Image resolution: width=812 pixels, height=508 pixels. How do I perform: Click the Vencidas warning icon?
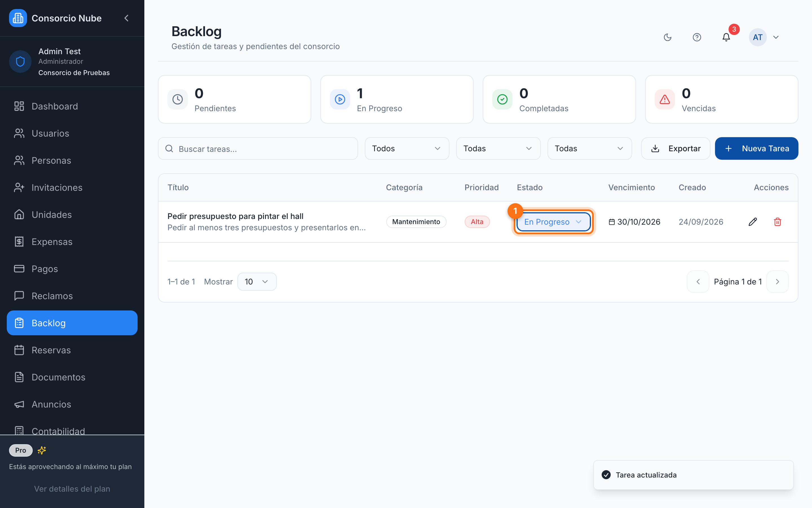coord(665,99)
